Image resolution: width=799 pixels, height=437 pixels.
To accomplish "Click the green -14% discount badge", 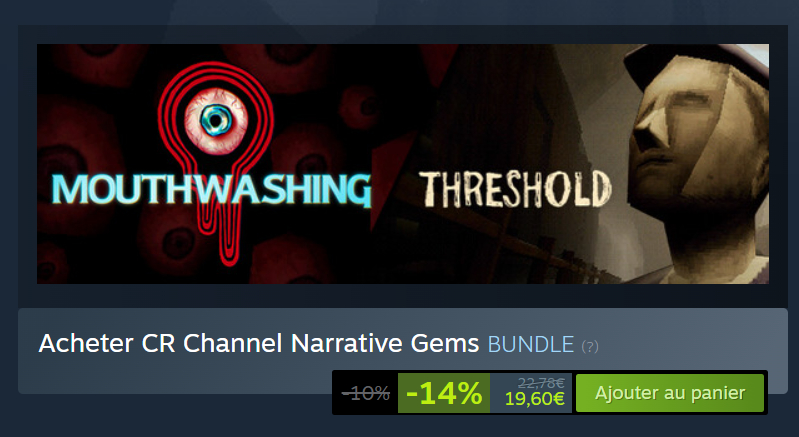I will (444, 393).
